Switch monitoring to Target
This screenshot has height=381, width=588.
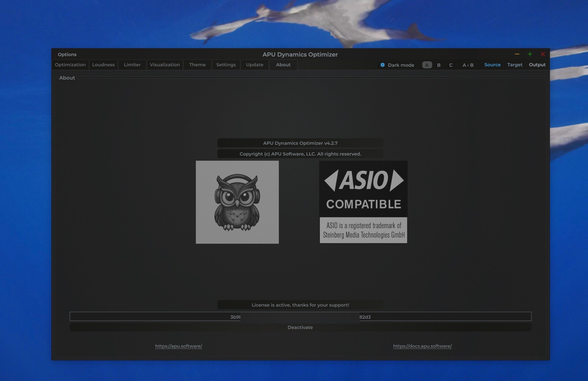point(514,65)
